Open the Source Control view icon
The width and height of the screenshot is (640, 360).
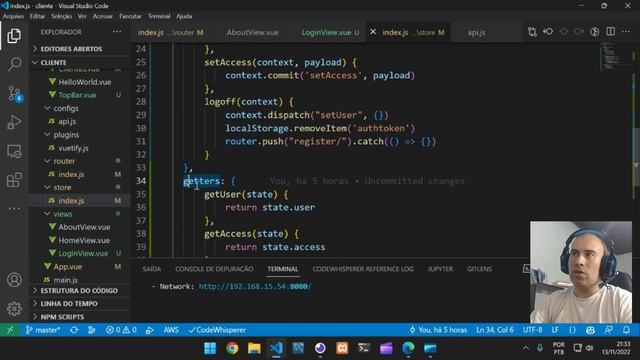coord(15,94)
